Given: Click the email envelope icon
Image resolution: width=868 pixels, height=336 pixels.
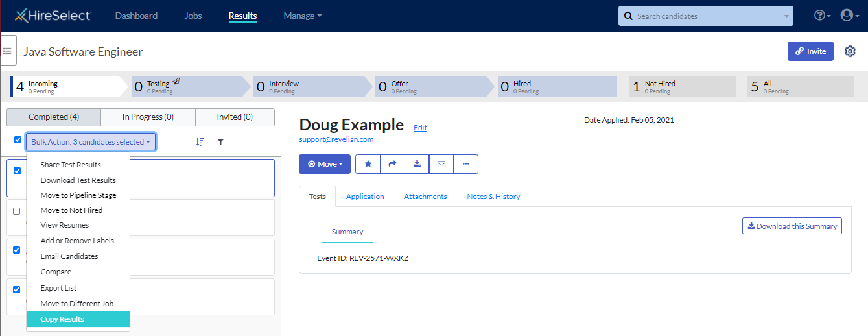Looking at the screenshot, I should pos(441,164).
